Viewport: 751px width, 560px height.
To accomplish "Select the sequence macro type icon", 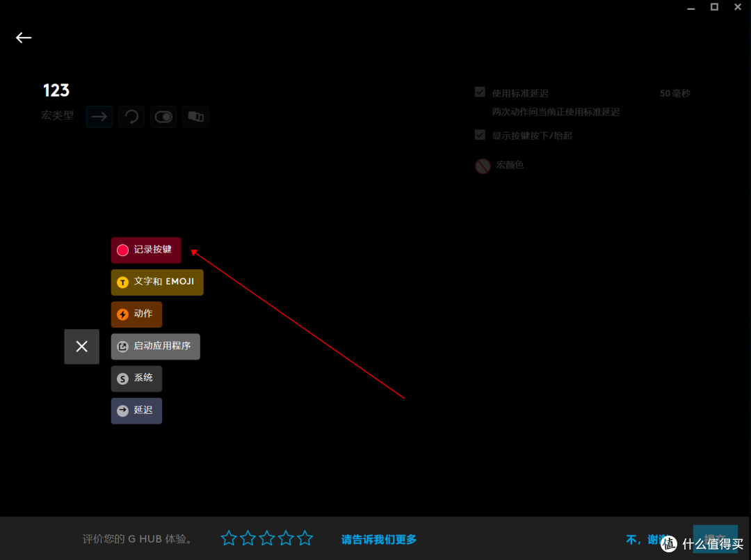I will [x=195, y=116].
